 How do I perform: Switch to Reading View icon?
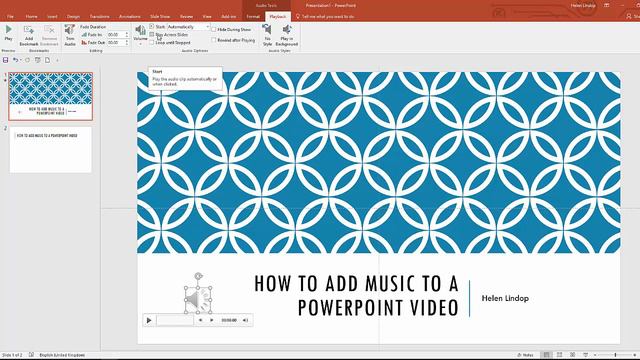click(573, 355)
